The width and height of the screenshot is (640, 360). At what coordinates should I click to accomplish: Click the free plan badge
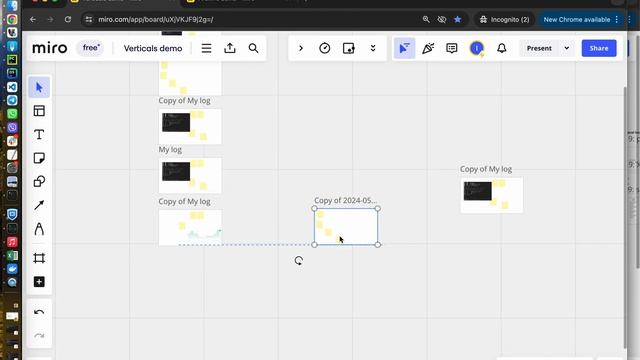91,48
